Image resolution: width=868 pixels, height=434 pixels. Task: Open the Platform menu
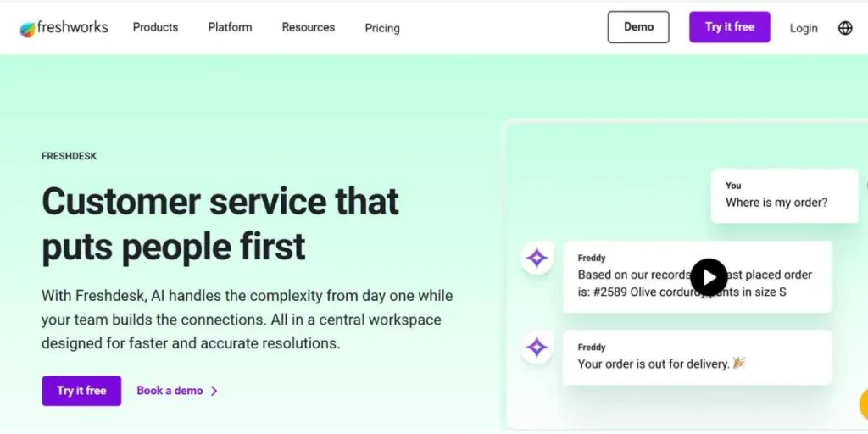(230, 27)
